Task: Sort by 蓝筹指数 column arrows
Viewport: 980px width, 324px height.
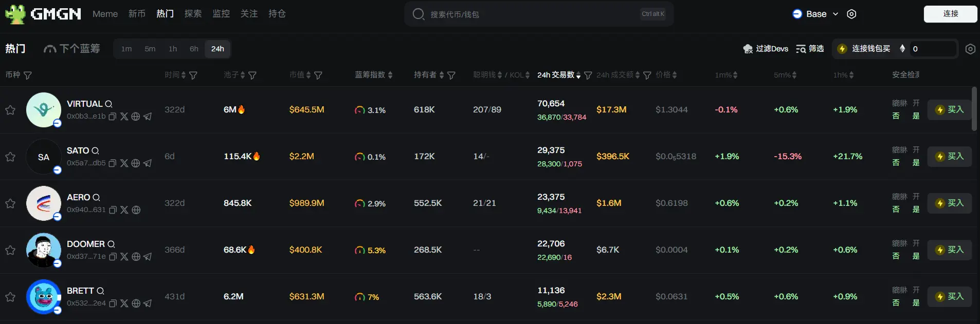Action: pyautogui.click(x=390, y=75)
